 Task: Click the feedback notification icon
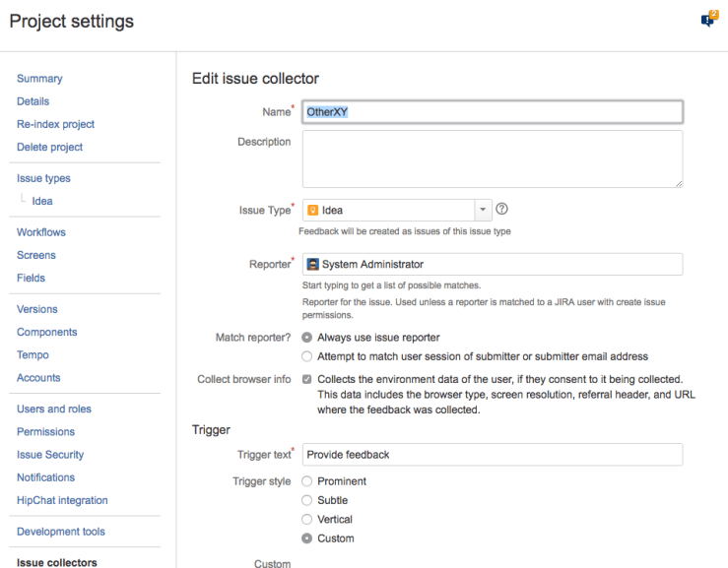pos(707,19)
